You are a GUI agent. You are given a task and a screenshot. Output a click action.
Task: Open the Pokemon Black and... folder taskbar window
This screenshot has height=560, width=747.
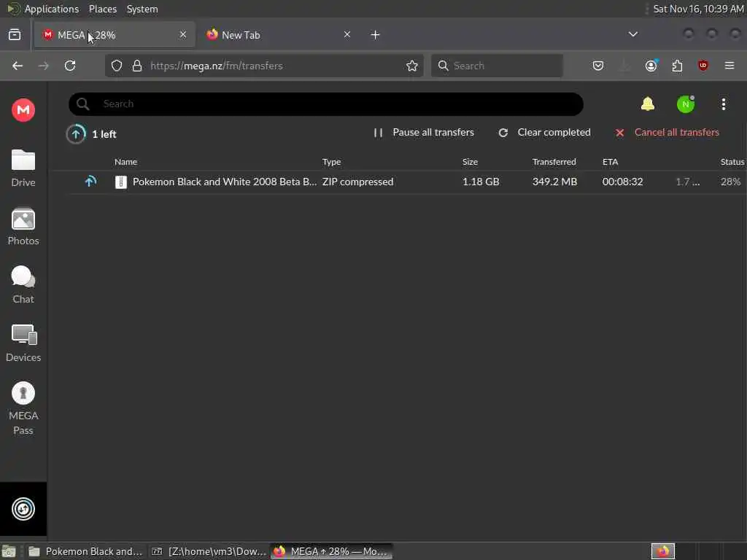86,551
